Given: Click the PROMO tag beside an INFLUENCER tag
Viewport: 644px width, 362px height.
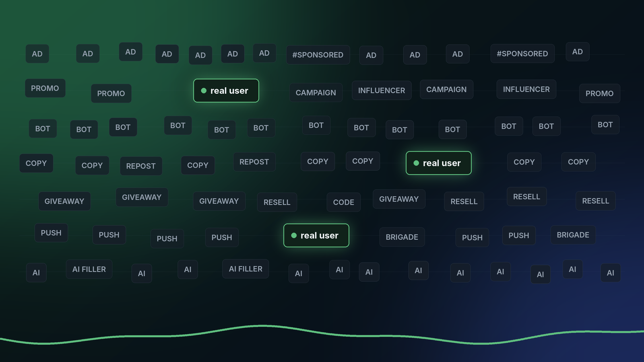Looking at the screenshot, I should (600, 93).
